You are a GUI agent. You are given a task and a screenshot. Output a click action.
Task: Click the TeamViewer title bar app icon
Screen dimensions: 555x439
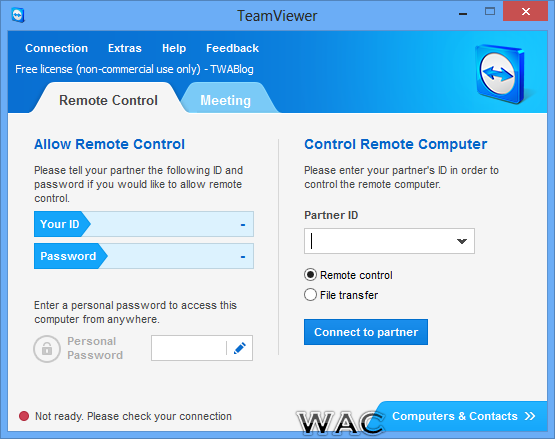pos(18,16)
